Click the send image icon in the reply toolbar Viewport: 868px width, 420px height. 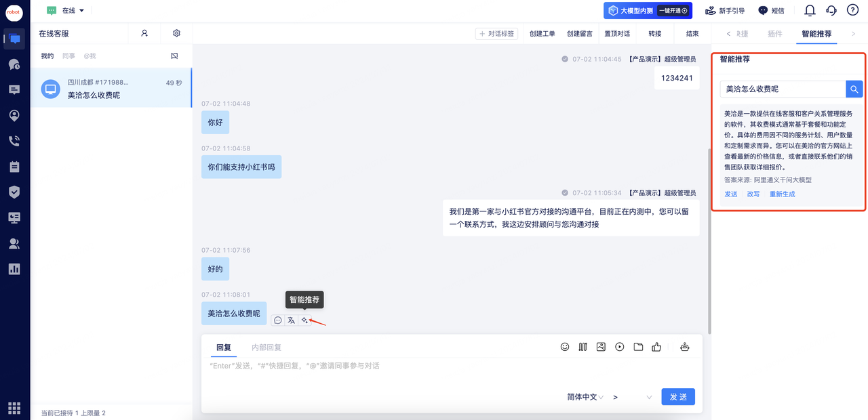[x=601, y=347]
